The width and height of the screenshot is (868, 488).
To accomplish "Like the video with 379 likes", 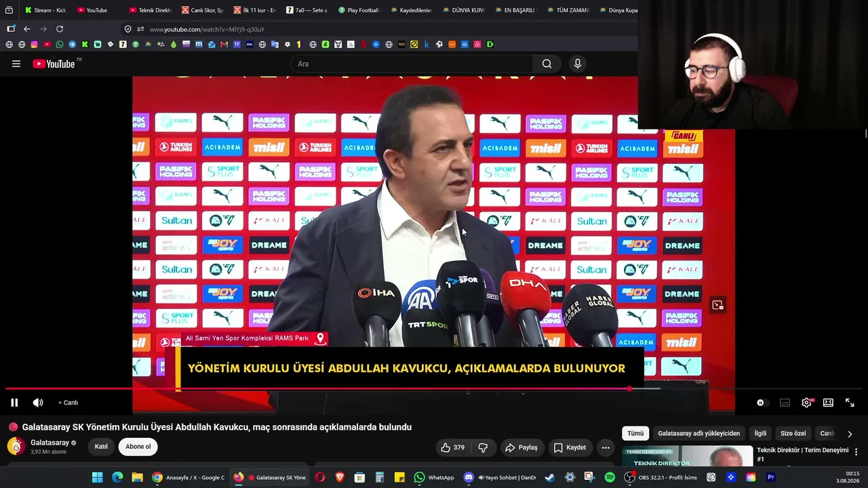I will (x=452, y=447).
